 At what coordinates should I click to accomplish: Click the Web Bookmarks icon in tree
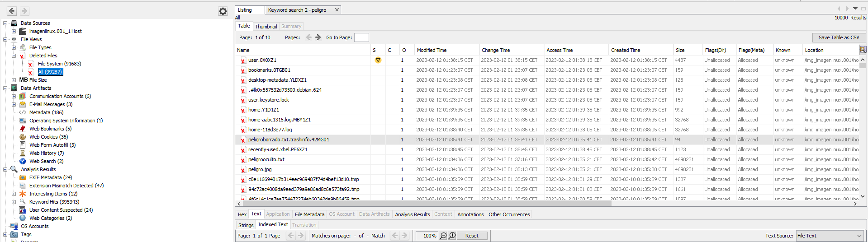pos(23,129)
